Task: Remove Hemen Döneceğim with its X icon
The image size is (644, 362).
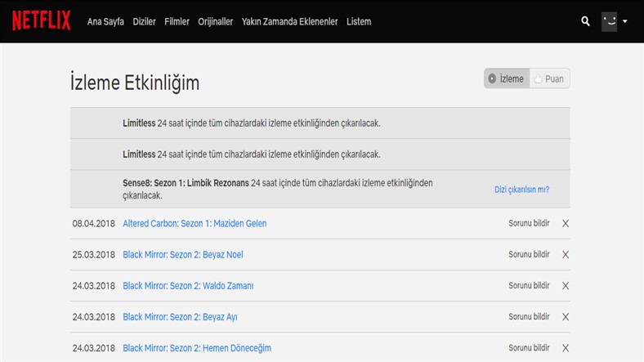Action: pos(566,348)
